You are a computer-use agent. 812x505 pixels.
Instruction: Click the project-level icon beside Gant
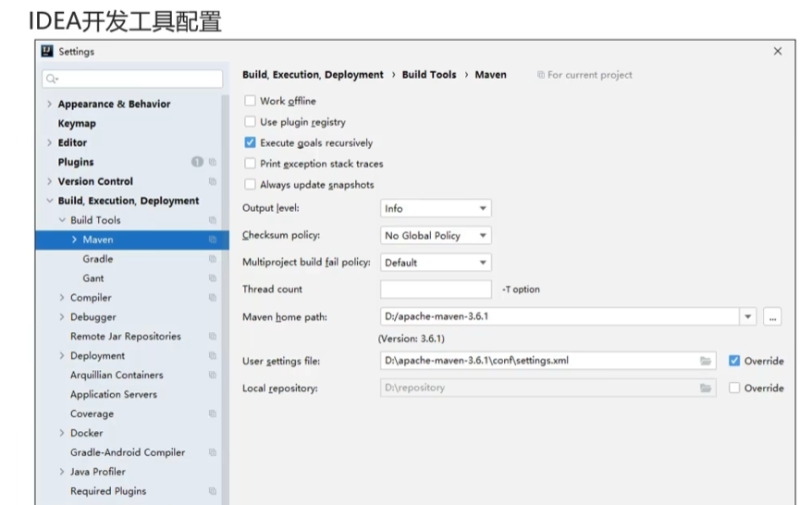click(213, 278)
